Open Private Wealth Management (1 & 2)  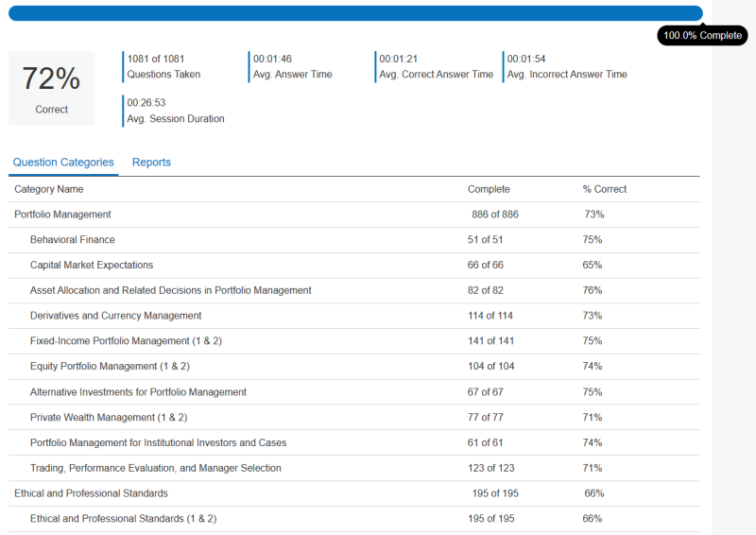[x=109, y=418]
